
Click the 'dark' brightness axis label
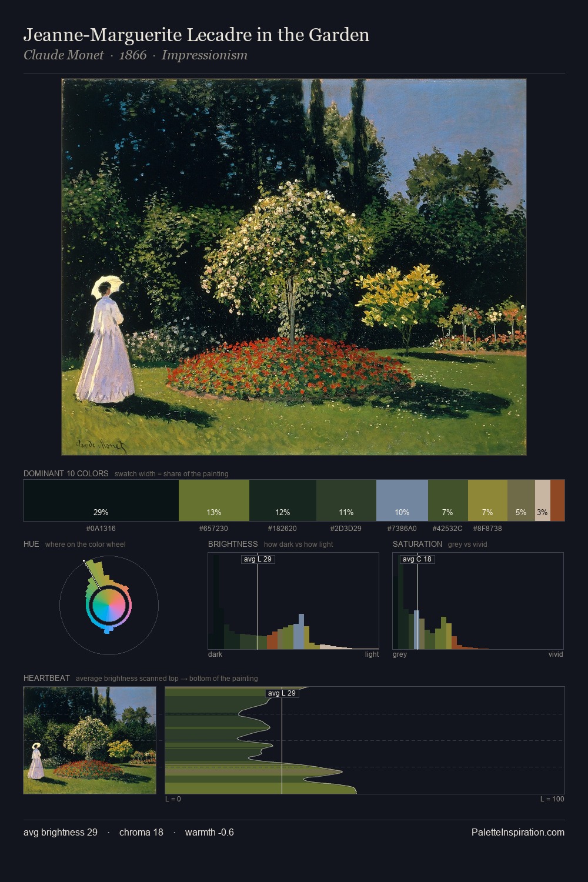tap(215, 654)
